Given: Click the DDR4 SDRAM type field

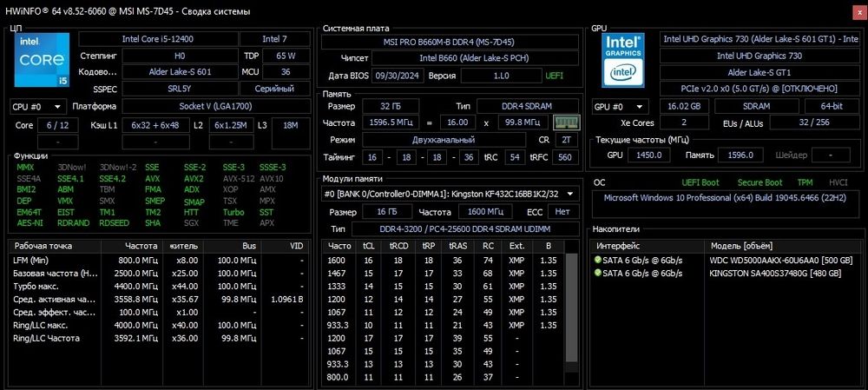Looking at the screenshot, I should [x=528, y=106].
